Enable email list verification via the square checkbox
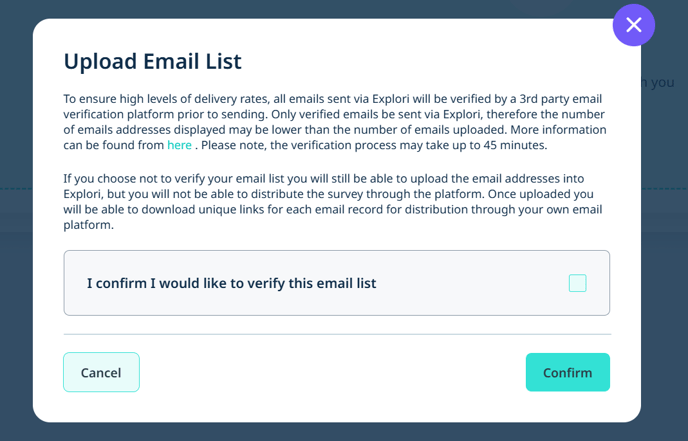Image resolution: width=688 pixels, height=441 pixels. [x=577, y=283]
